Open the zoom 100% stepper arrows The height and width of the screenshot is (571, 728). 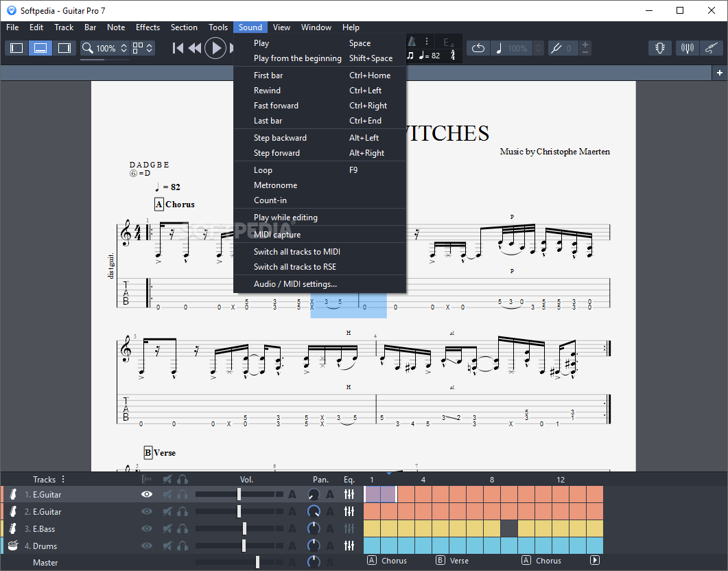pos(124,48)
